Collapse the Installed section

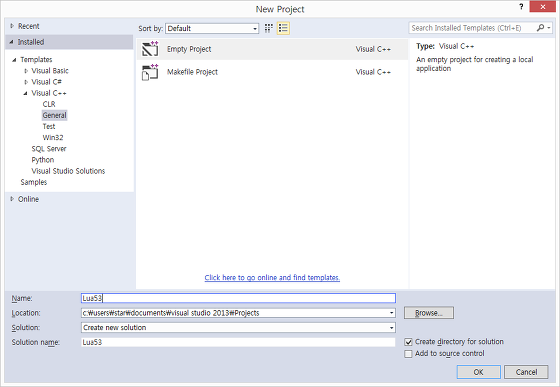pos(12,42)
